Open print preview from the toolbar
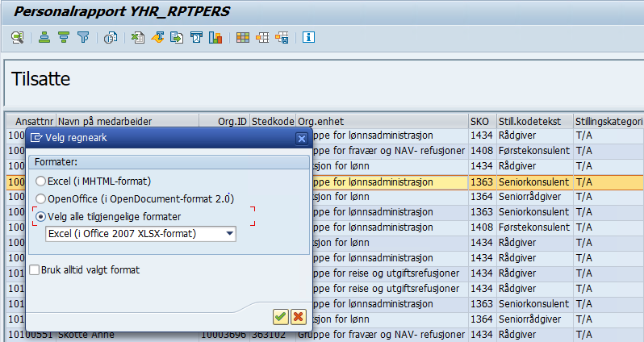The height and width of the screenshot is (342, 644). click(111, 37)
